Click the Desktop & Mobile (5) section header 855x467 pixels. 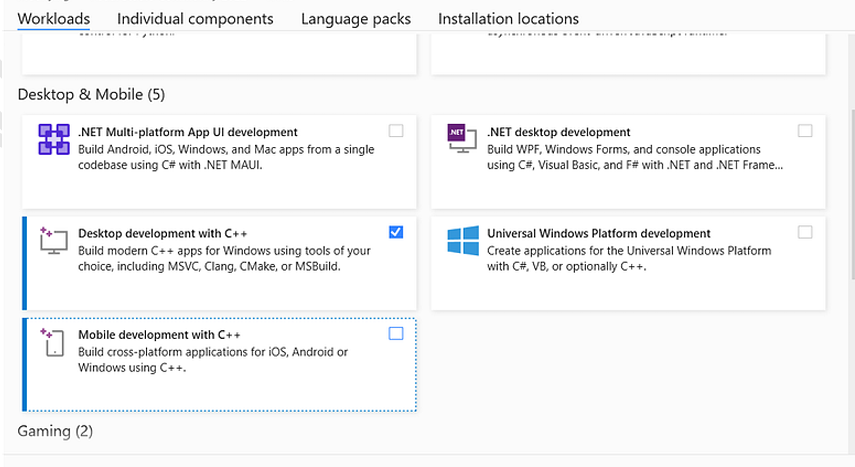91,95
